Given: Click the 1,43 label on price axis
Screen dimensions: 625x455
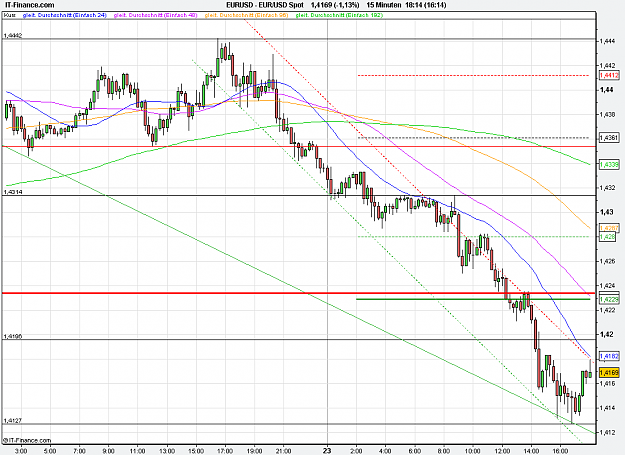Looking at the screenshot, I should click(x=606, y=212).
